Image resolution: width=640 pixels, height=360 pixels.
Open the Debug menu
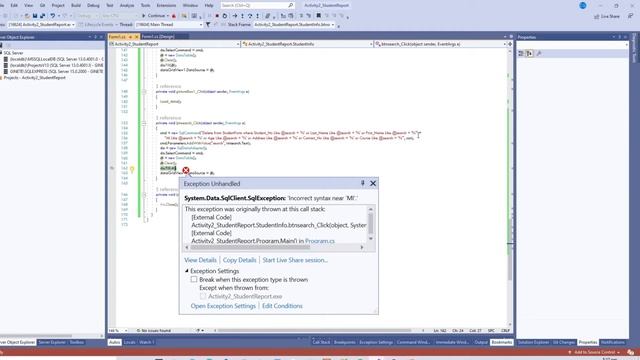point(93,6)
